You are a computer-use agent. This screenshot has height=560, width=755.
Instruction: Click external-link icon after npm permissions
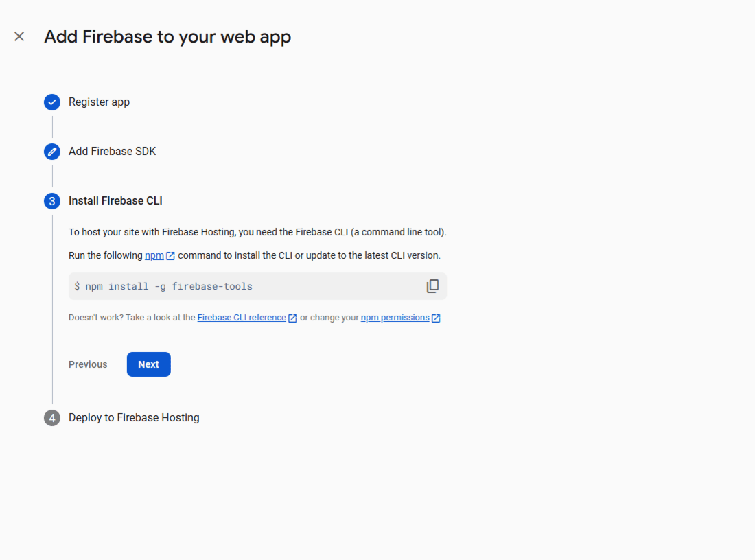click(x=436, y=318)
